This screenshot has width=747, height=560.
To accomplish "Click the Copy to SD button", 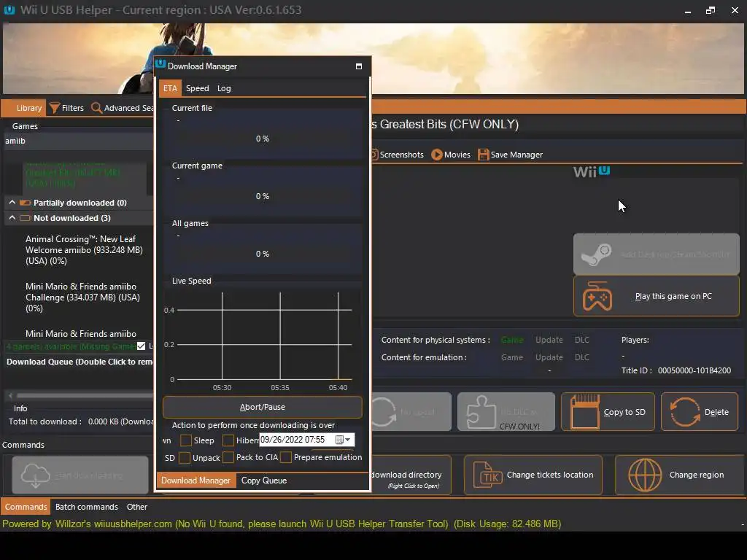I will click(608, 412).
